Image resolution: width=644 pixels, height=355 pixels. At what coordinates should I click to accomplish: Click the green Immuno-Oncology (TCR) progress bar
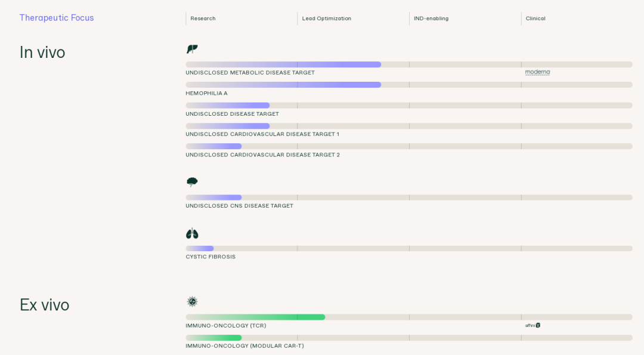tap(255, 317)
